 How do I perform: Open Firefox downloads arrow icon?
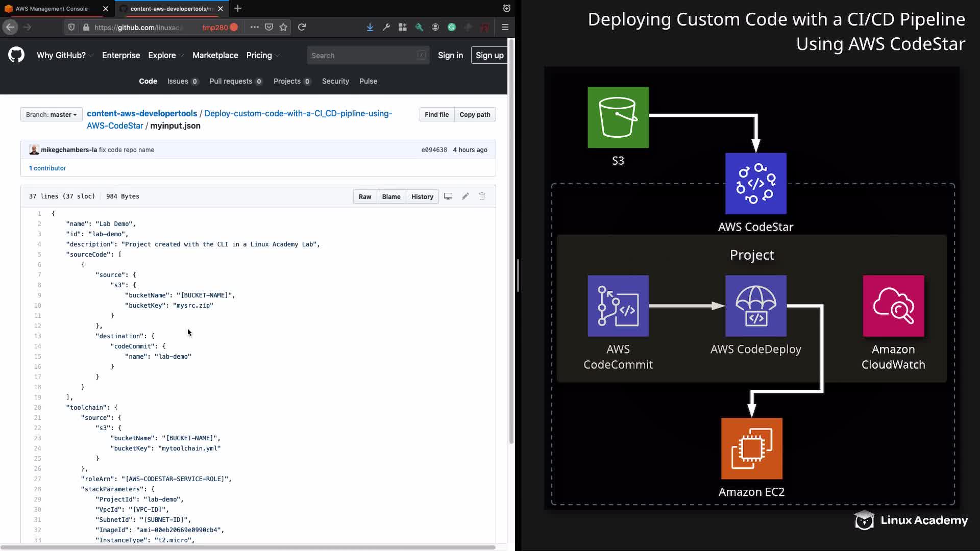point(370,28)
